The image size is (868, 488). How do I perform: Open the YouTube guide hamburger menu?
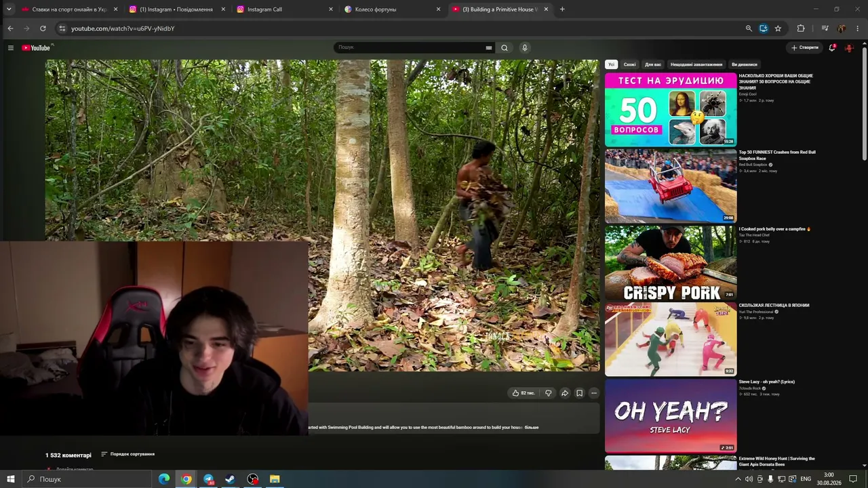coord(11,47)
